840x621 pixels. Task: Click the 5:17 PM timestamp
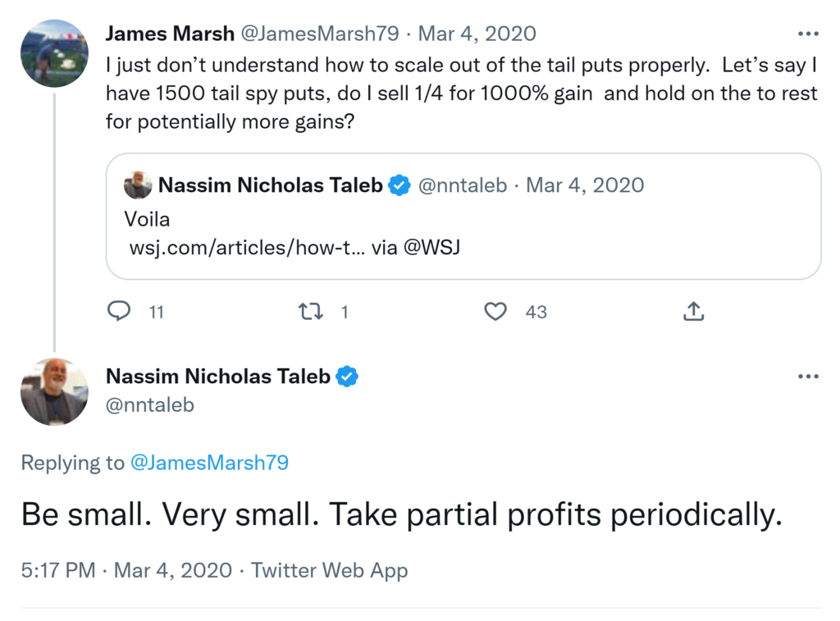pos(58,570)
